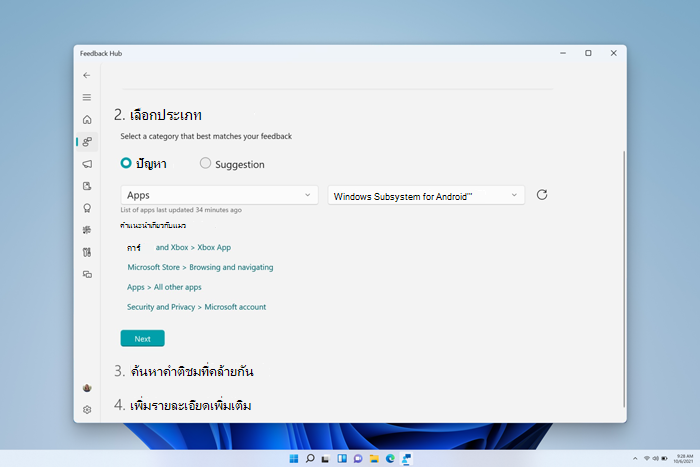
Task: Open Task View on the taskbar
Action: (x=325, y=459)
